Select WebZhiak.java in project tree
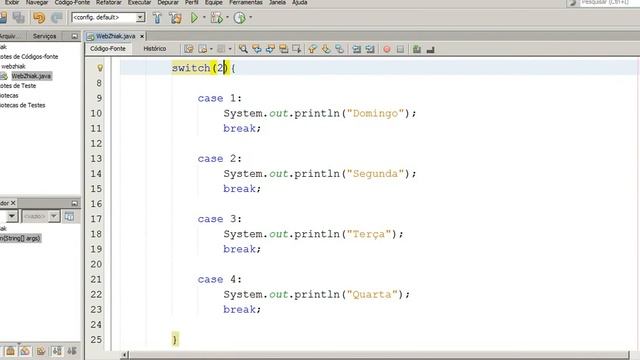This screenshot has height=360, width=640. coord(31,76)
